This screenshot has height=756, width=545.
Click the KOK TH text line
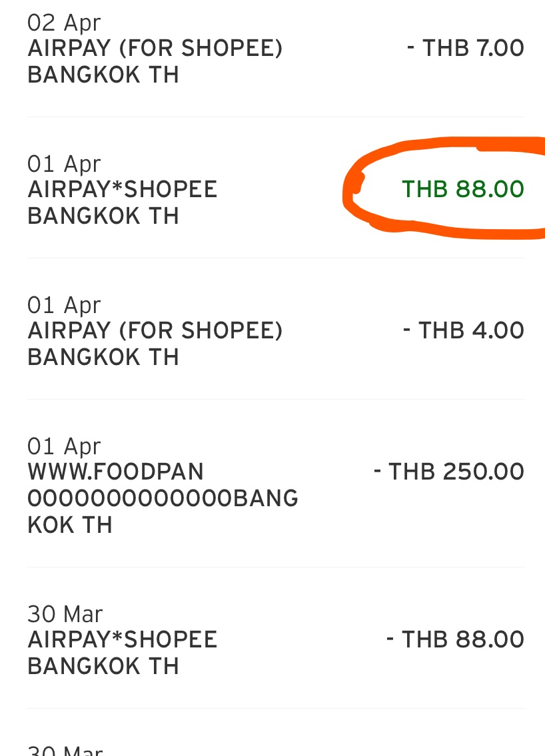69,526
